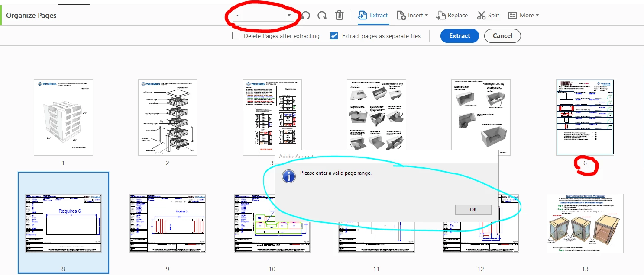Click the page number label 1
This screenshot has height=275, width=644.
(63, 163)
